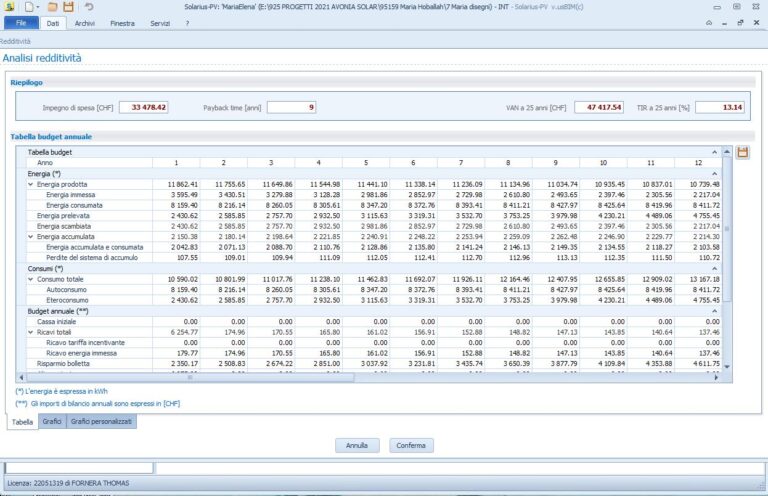The image size is (768, 496).
Task: Select the Cassa iniziale row label
Action: [56, 322]
